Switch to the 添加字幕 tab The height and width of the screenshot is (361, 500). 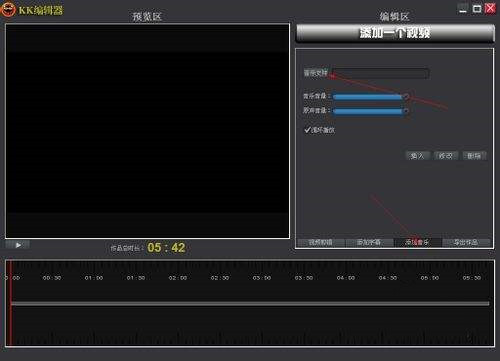pos(369,242)
